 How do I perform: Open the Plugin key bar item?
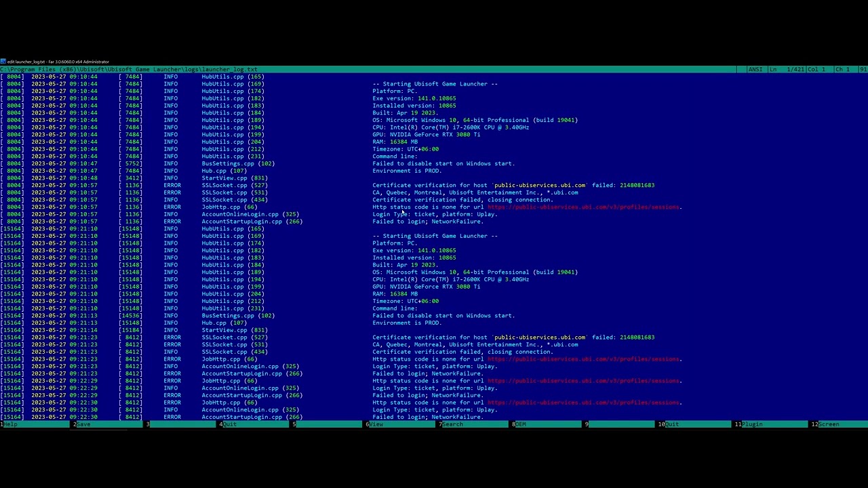(752, 424)
